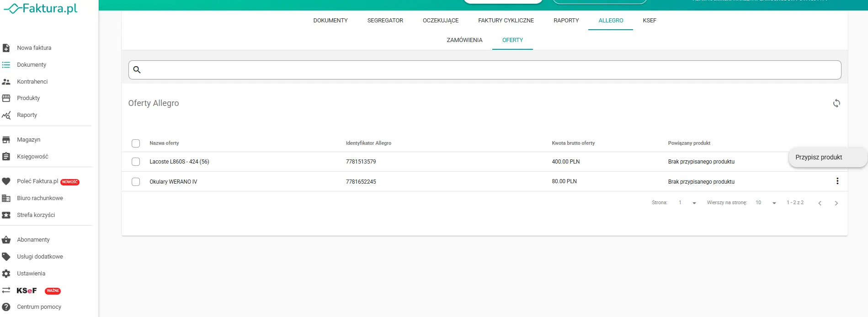Switch to the KSEF tab
Screen dimensions: 868x317
[650, 21]
